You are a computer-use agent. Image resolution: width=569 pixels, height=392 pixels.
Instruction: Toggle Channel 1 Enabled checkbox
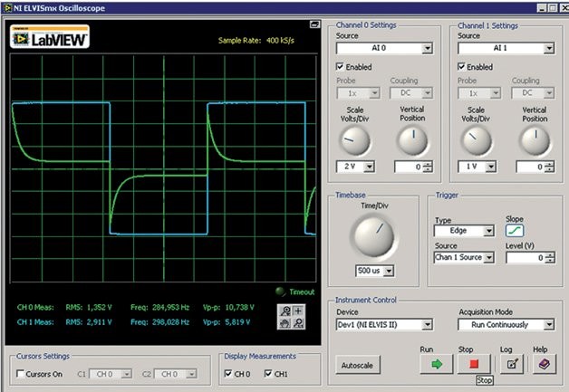click(x=461, y=67)
